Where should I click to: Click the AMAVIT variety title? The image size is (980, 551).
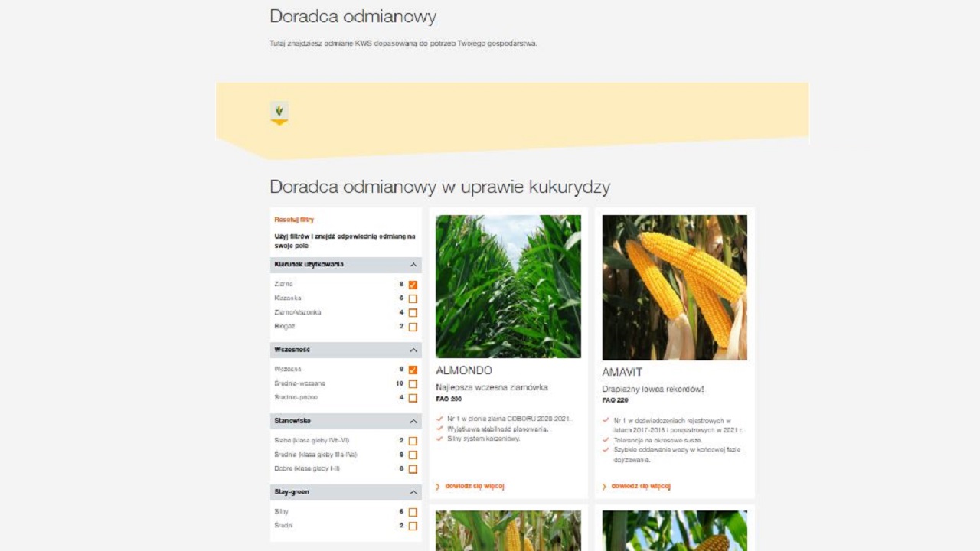coord(622,372)
